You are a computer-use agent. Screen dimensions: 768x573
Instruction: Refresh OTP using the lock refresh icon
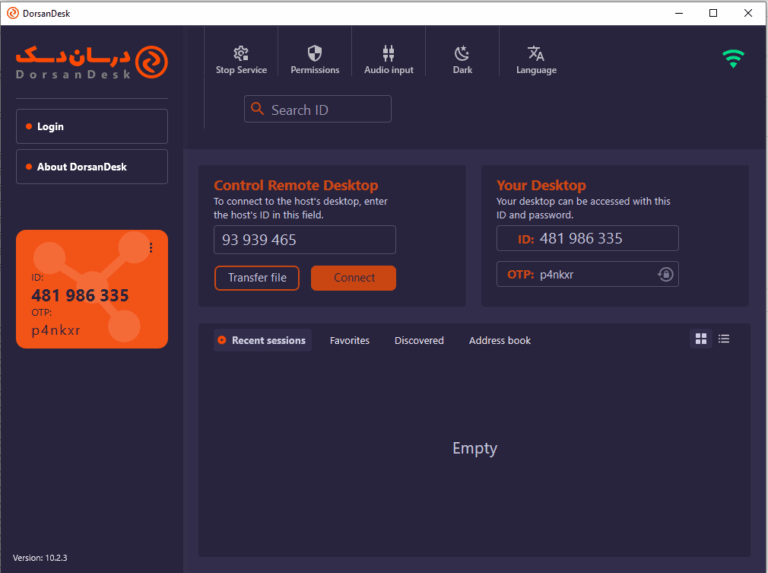(x=665, y=274)
